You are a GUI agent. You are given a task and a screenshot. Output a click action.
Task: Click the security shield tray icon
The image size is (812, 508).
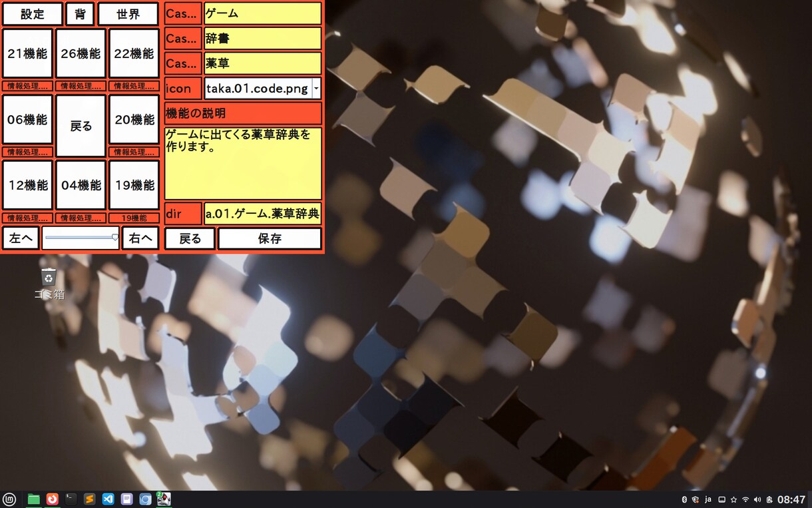696,500
